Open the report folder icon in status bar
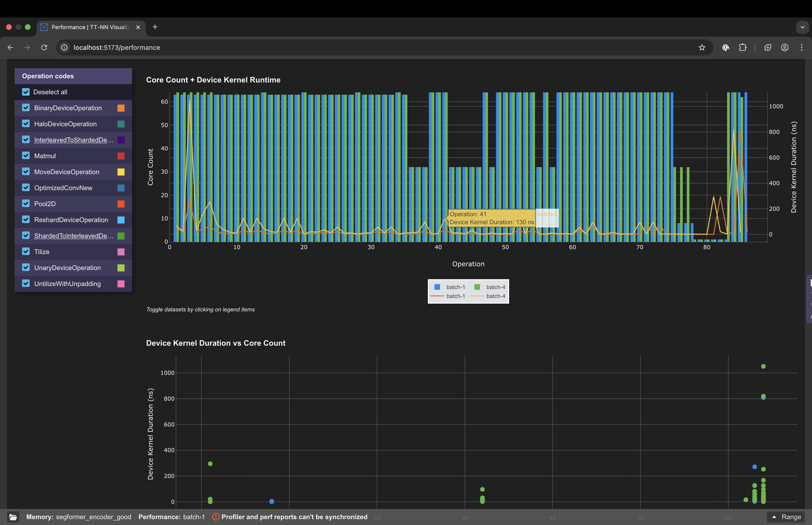812x525 pixels. (x=13, y=517)
